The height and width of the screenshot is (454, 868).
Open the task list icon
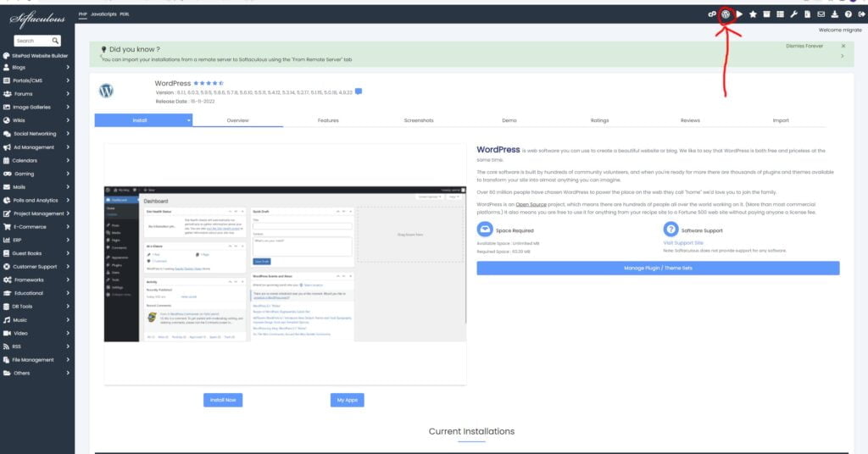(780, 14)
